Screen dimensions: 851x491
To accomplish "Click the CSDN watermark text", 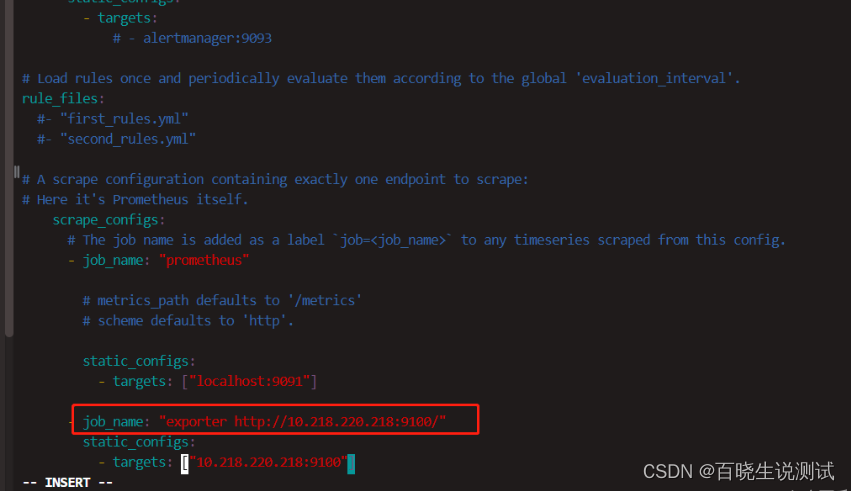I will click(x=738, y=471).
